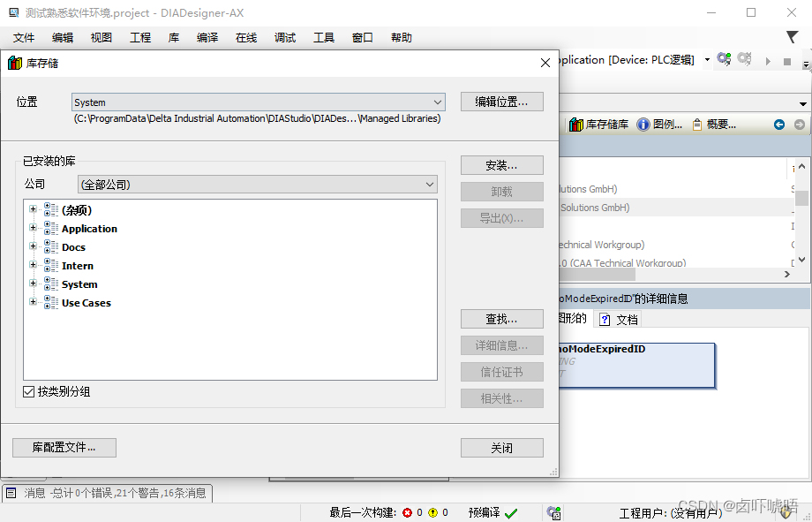Screen dimensions: 812x522
Task: Open the 在线 menu
Action: pos(246,37)
